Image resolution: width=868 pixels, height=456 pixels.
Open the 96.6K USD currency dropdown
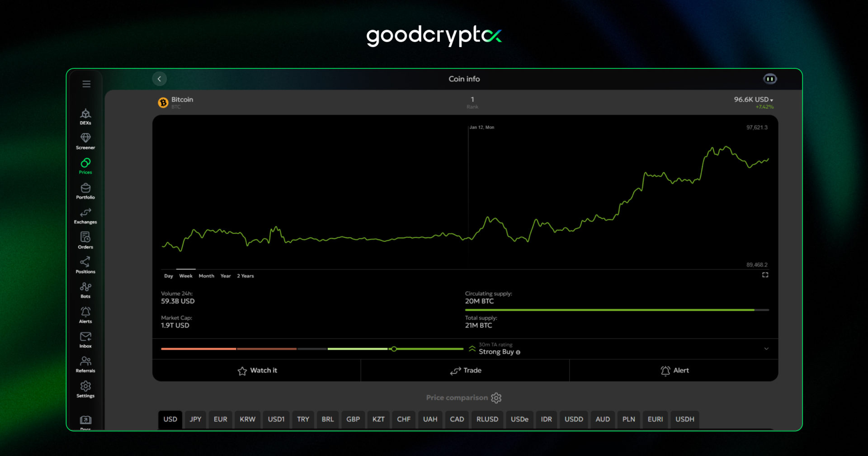click(753, 100)
